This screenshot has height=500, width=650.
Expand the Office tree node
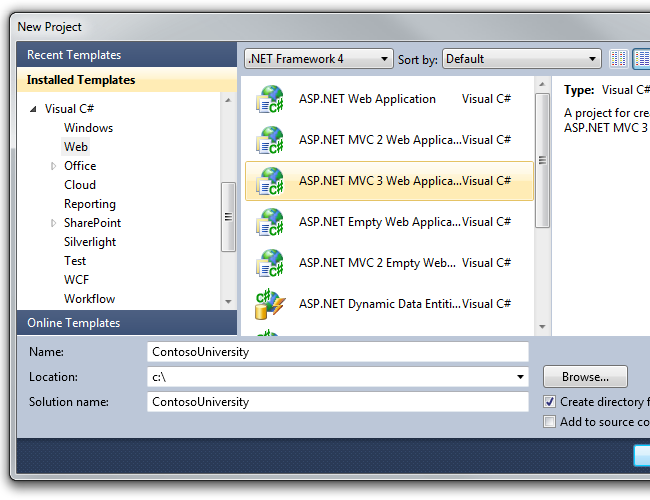53,166
